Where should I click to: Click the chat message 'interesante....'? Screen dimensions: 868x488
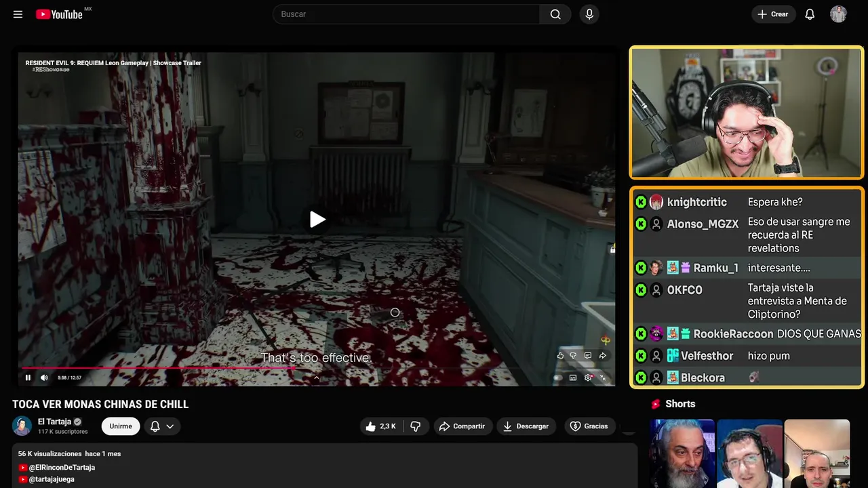coord(779,268)
